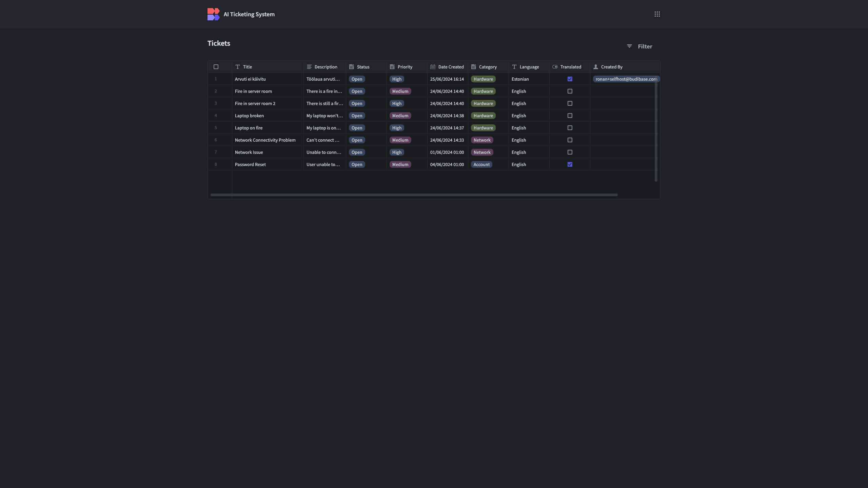Click the Category column options icon
Viewport: 868px width, 488px height.
474,67
